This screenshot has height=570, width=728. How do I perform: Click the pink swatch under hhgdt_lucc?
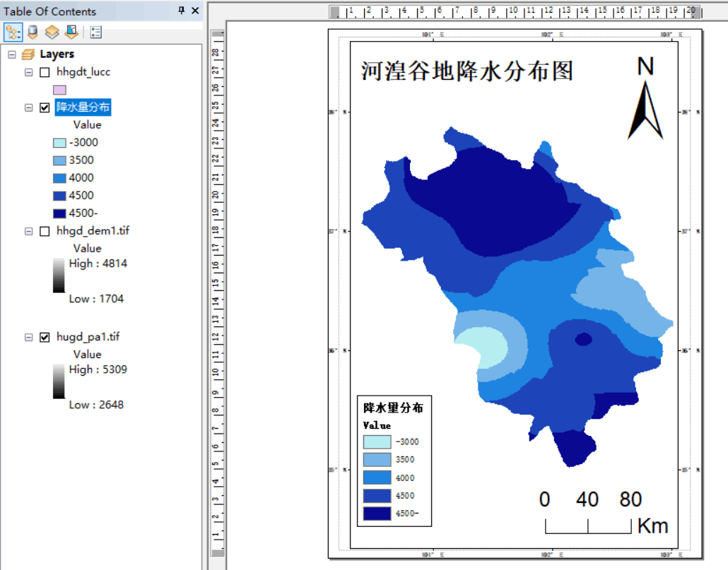(59, 89)
